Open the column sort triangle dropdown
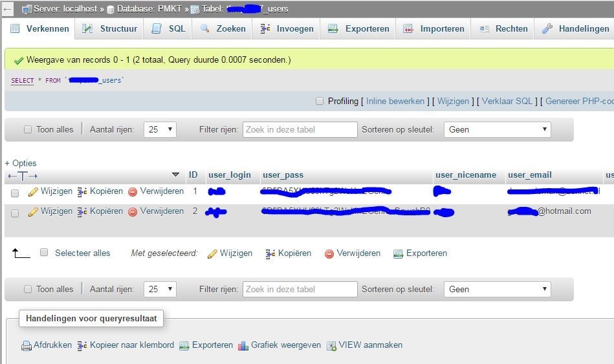This screenshot has height=364, width=614. tap(175, 175)
